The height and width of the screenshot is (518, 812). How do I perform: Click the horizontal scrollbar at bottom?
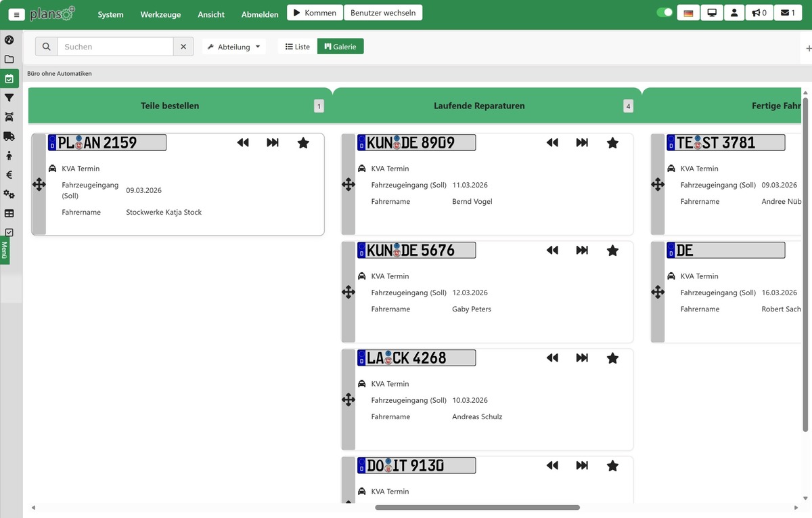click(477, 507)
